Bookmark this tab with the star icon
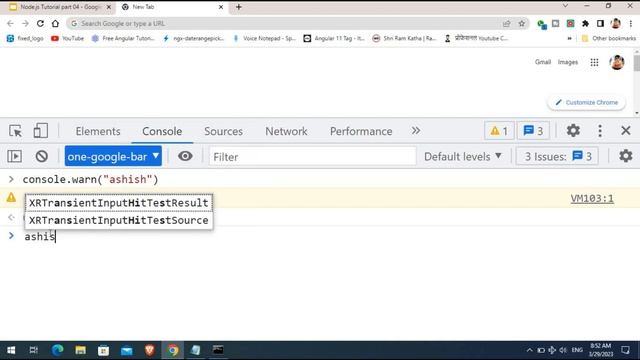The width and height of the screenshot is (640, 360). pyautogui.click(x=522, y=24)
